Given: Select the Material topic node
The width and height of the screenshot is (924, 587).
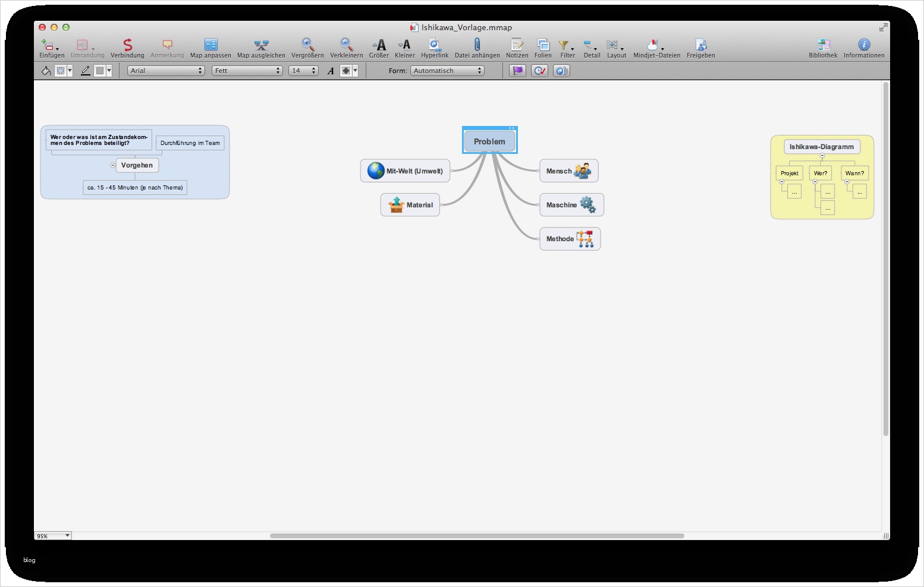Looking at the screenshot, I should [410, 205].
